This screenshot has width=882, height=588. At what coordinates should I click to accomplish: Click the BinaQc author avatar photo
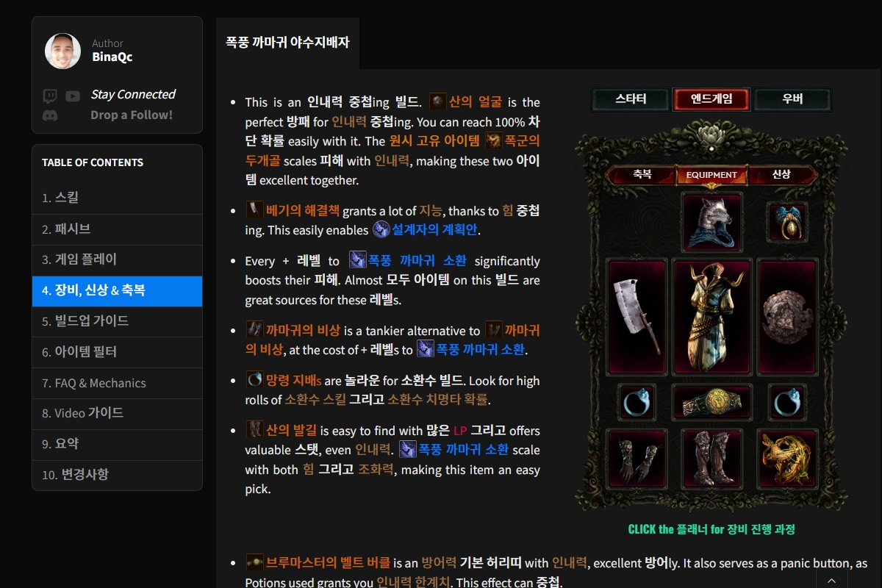click(62, 51)
